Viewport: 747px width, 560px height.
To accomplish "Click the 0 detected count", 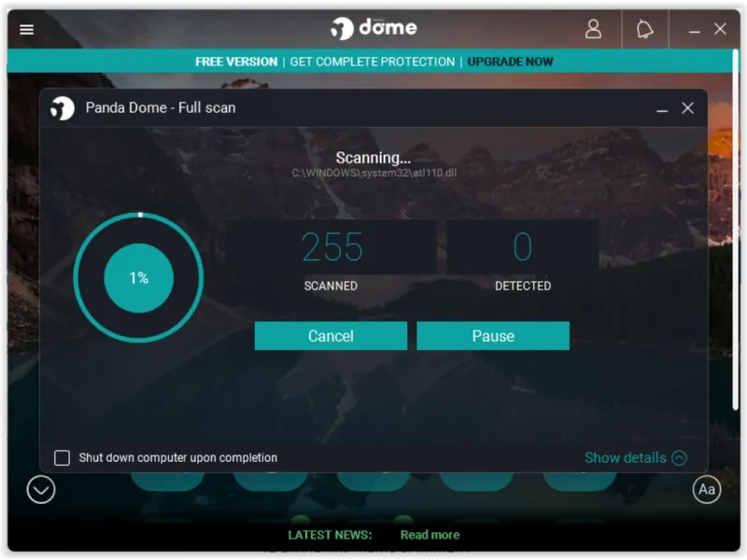I will coord(523,247).
